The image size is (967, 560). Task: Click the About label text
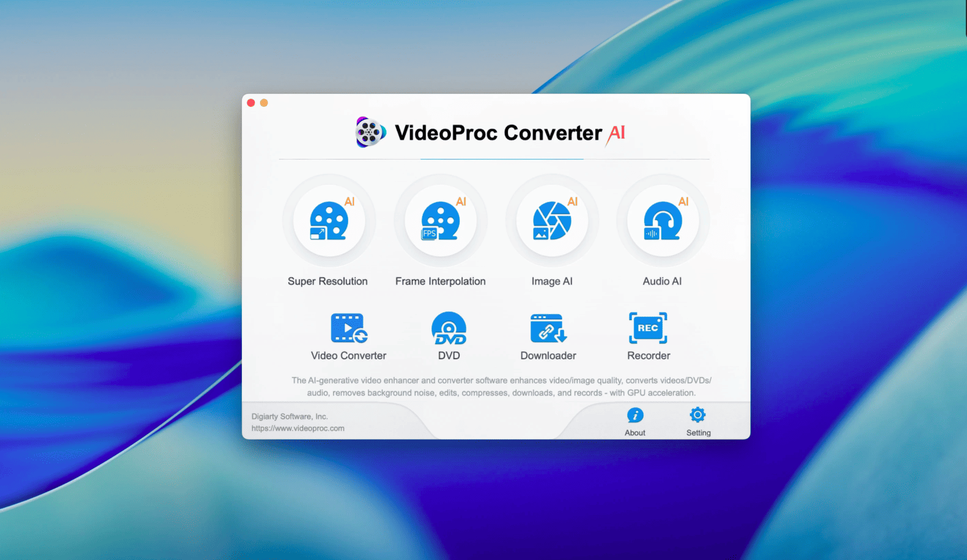tap(635, 433)
